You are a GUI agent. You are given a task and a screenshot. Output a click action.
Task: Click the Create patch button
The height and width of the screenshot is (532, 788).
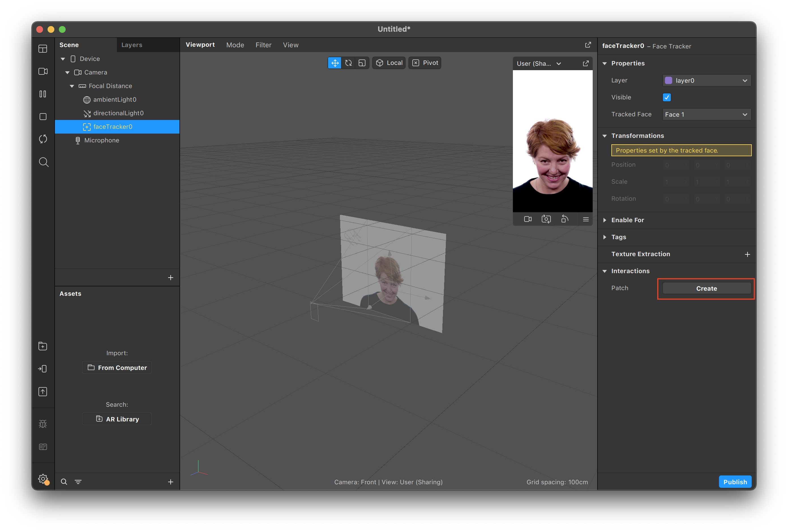coord(706,289)
